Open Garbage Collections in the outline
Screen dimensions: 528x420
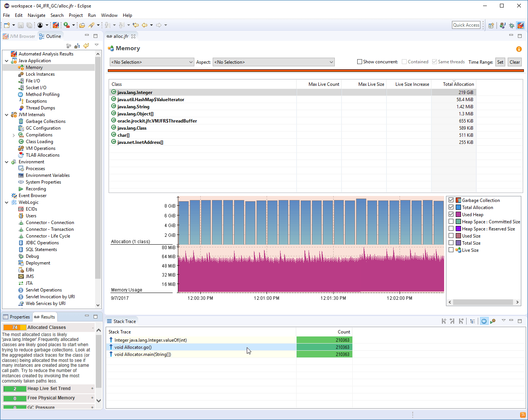click(x=46, y=121)
